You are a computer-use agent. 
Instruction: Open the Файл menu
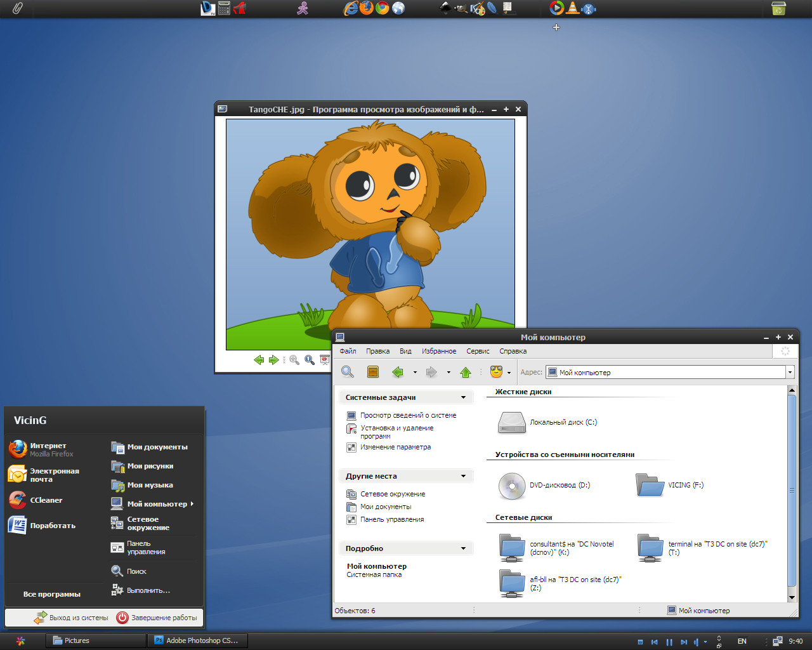point(348,351)
